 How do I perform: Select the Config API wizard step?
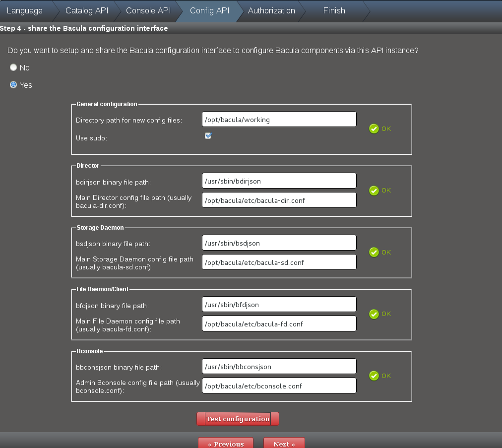[210, 10]
